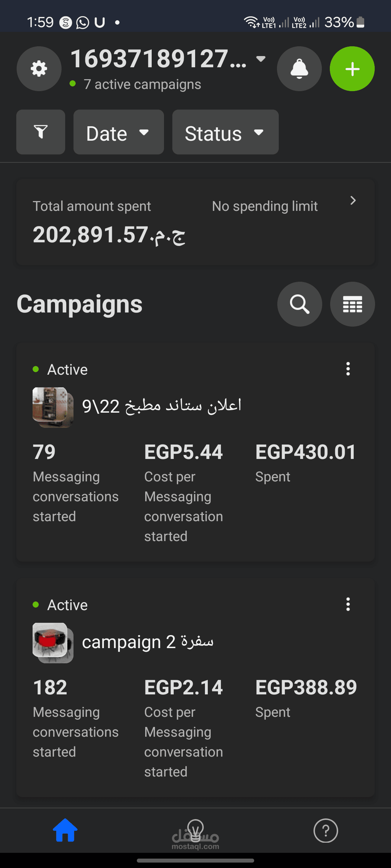The image size is (391, 868).
Task: Open more options for campaign 2 سفرة
Action: [348, 604]
